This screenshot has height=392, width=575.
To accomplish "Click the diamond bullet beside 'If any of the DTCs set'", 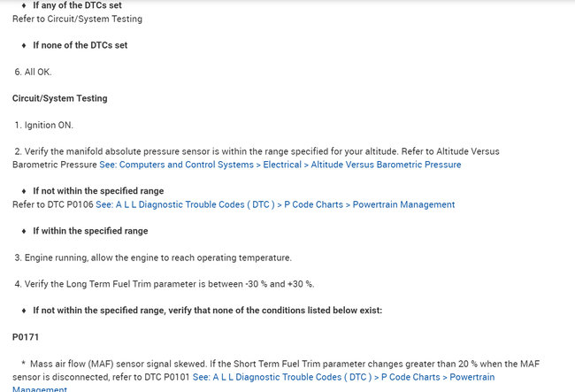I will [x=24, y=5].
